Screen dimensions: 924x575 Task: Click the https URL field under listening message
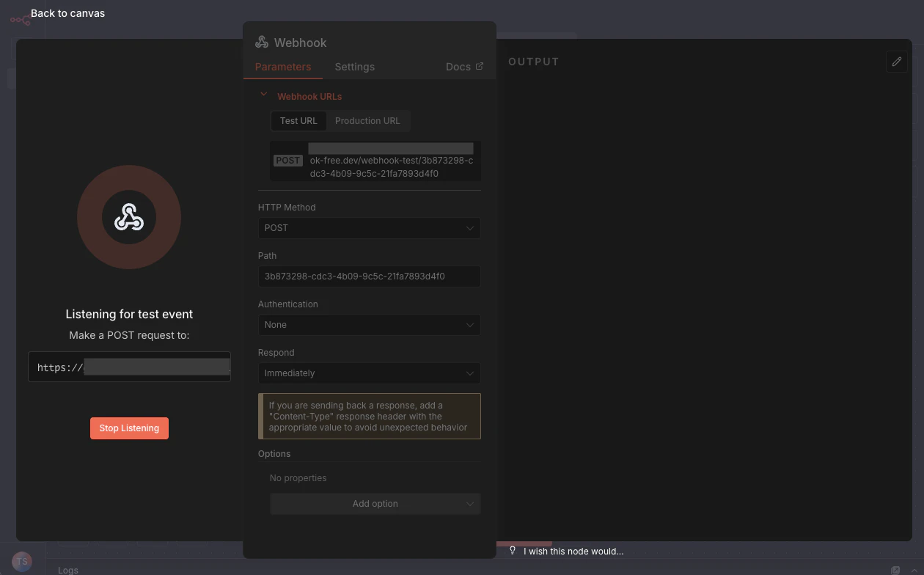130,367
